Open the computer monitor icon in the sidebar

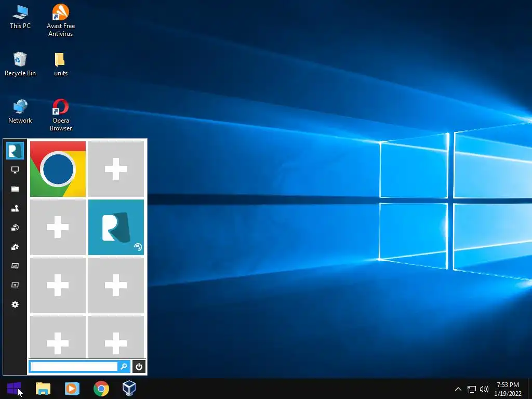click(15, 170)
